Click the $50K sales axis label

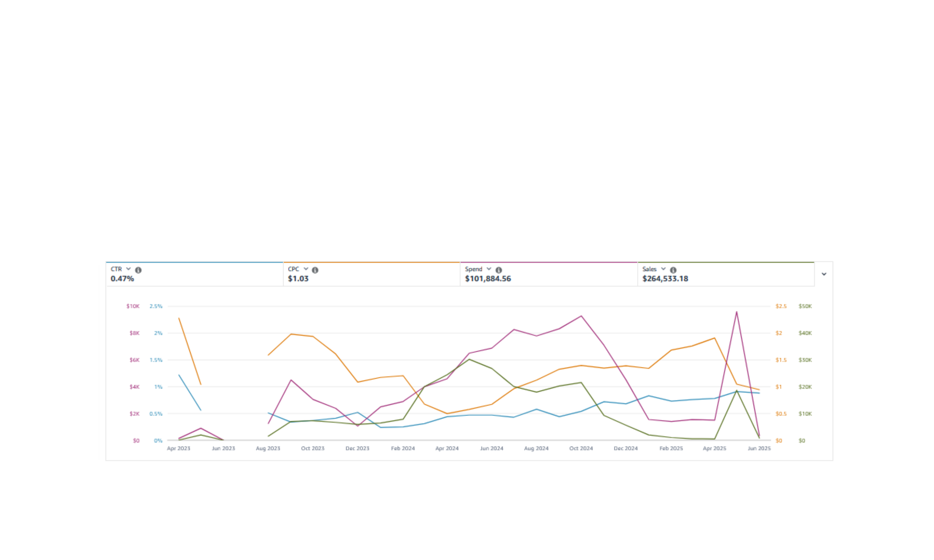click(x=805, y=306)
